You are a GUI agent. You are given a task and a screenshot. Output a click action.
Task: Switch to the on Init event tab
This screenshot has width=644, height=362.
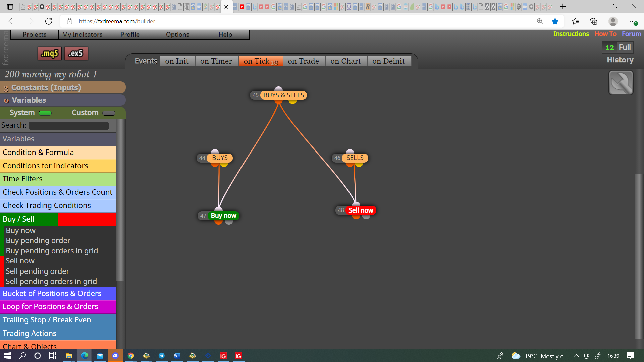click(x=177, y=61)
